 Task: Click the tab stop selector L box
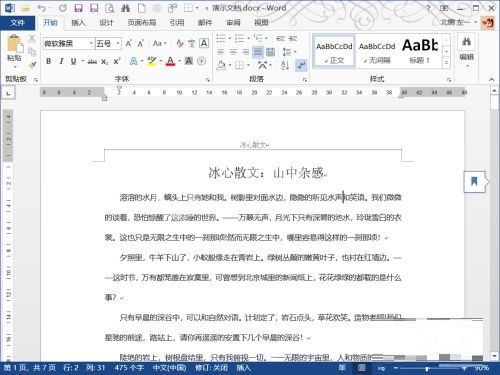coord(8,93)
